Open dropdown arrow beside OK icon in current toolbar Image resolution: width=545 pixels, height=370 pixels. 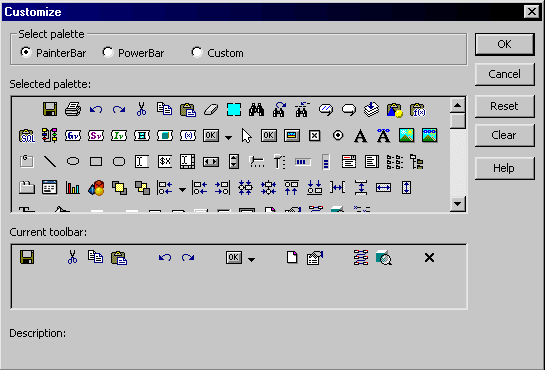point(251,259)
